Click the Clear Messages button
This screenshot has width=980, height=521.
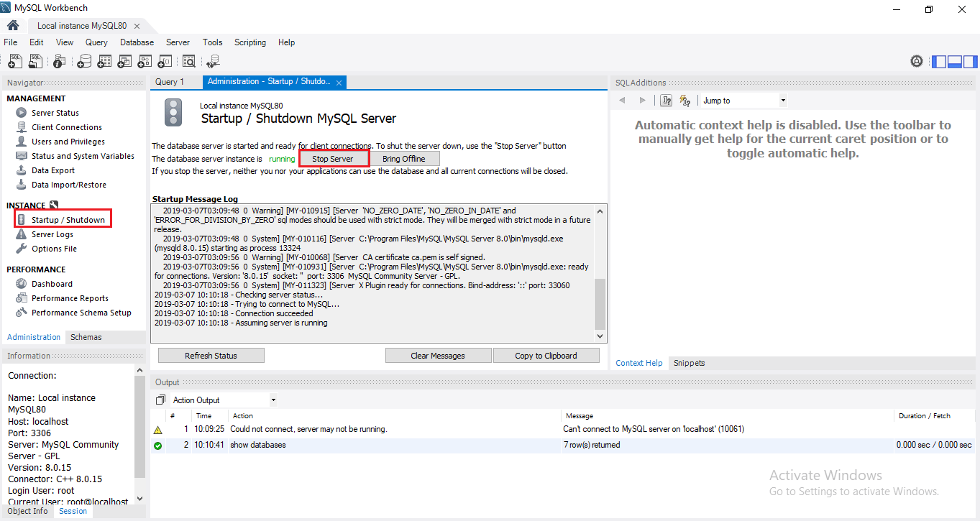coord(438,356)
